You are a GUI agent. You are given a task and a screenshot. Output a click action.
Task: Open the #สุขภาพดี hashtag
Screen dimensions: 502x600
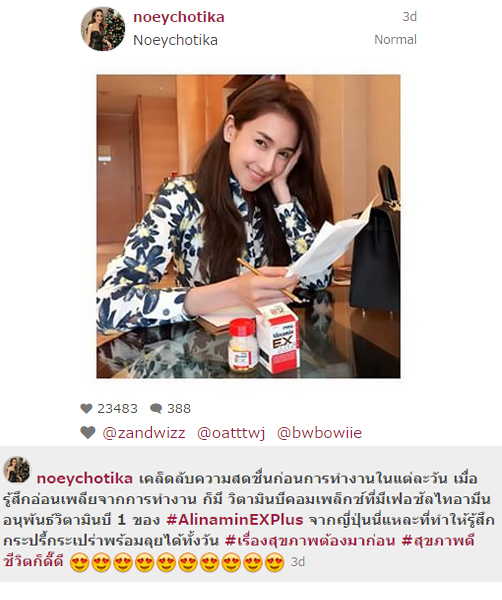(x=438, y=541)
